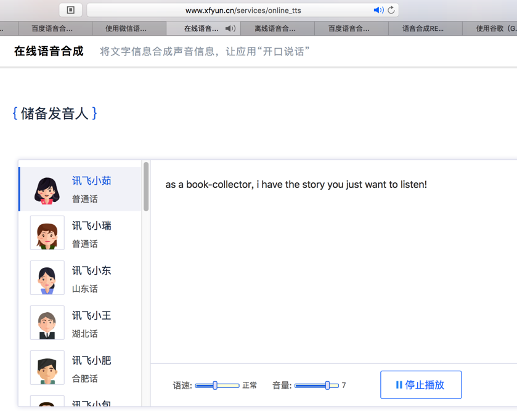Open the second 百度语音合 tab
The image size is (517, 420).
(351, 29)
